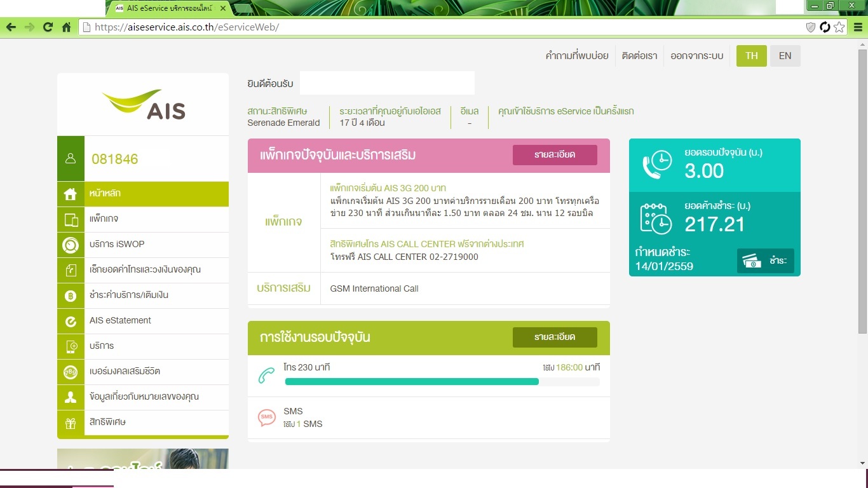
Task: Click the calendar-clock icon beside outstanding balance
Action: (656, 218)
